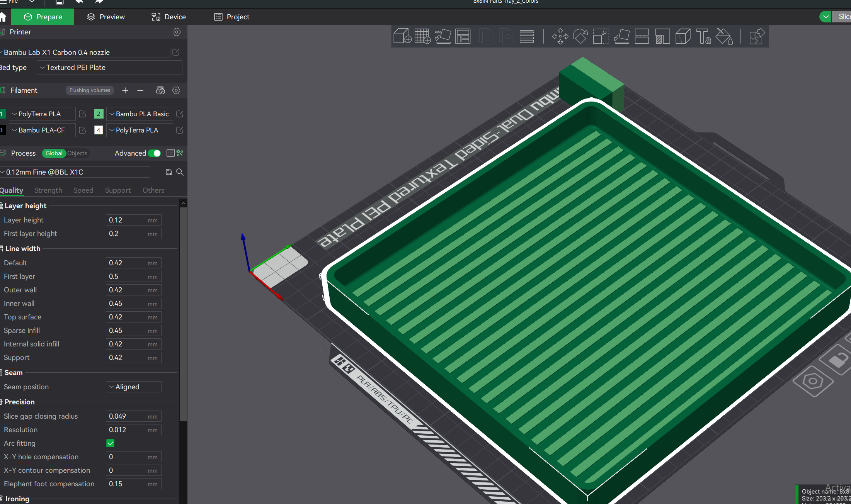The height and width of the screenshot is (504, 851).
Task: Click the Flushing volumes button
Action: [90, 90]
